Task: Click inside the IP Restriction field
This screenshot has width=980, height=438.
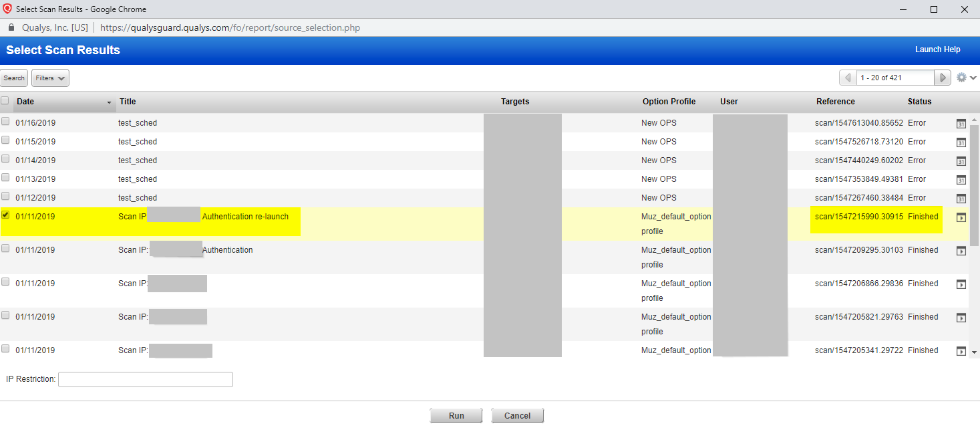Action: click(x=145, y=379)
